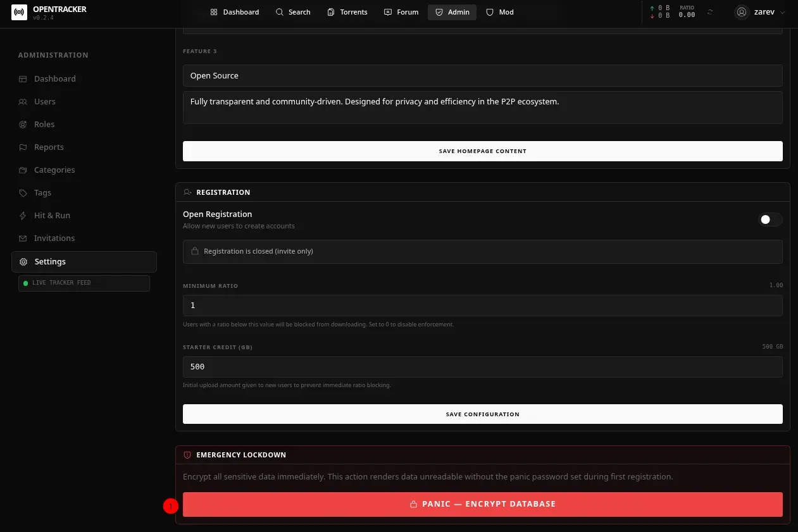798x532 pixels.
Task: Open the Forum nav tab
Action: [401, 12]
